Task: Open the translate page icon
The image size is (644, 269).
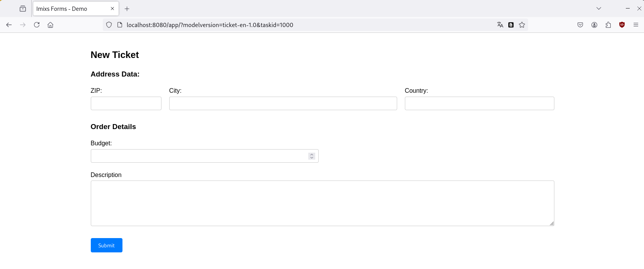Action: click(500, 25)
